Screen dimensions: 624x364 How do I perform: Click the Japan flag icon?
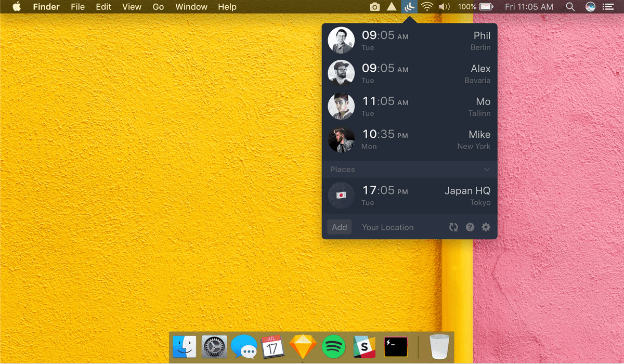click(x=341, y=196)
